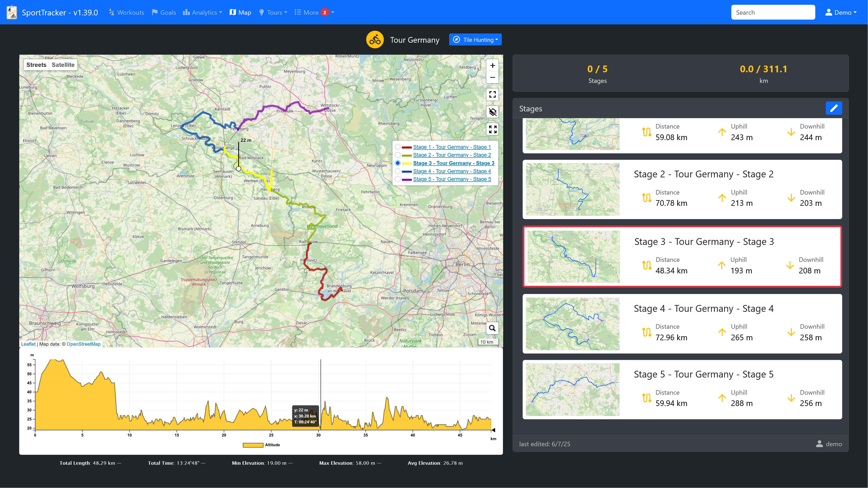Open the Demo user dropdown
The height and width of the screenshot is (488, 868).
point(841,12)
